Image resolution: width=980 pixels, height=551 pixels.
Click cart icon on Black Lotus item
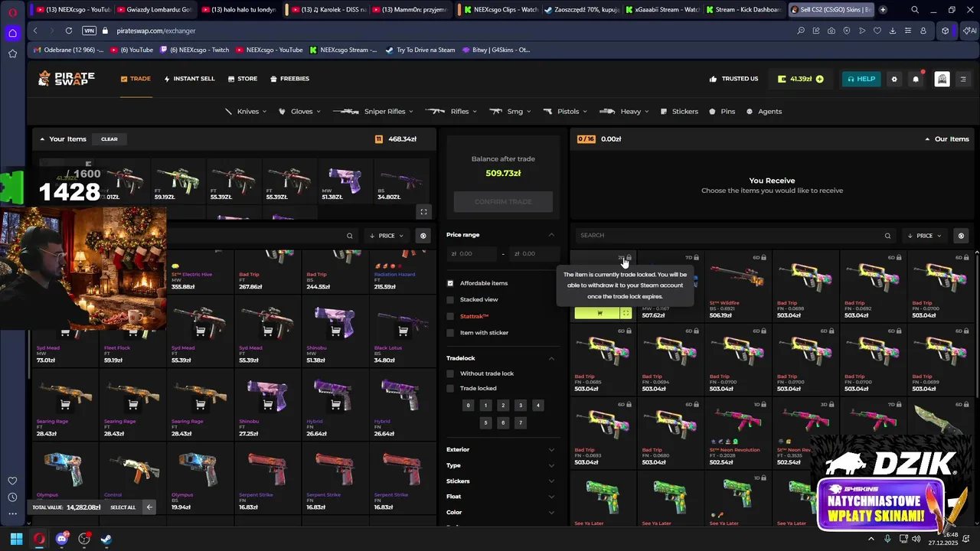tap(403, 331)
